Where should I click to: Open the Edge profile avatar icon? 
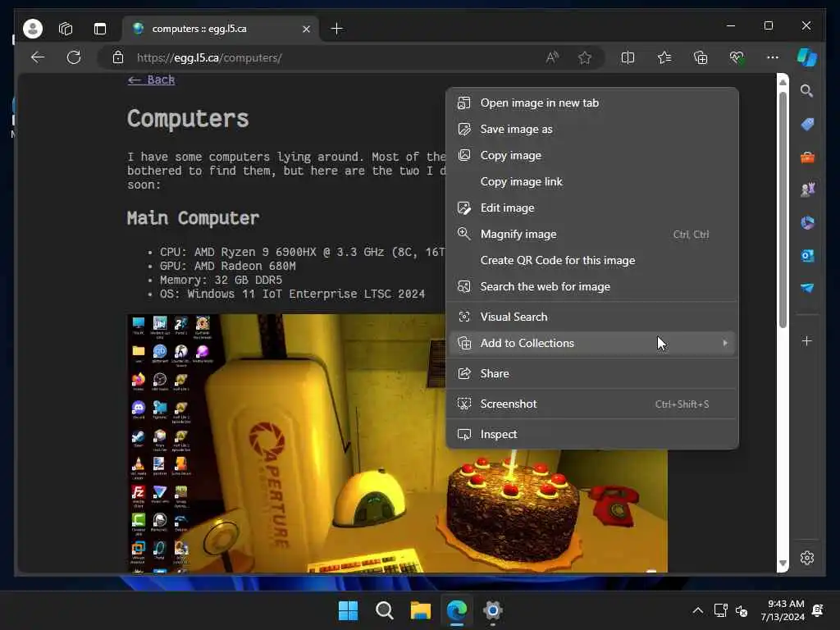coord(33,29)
